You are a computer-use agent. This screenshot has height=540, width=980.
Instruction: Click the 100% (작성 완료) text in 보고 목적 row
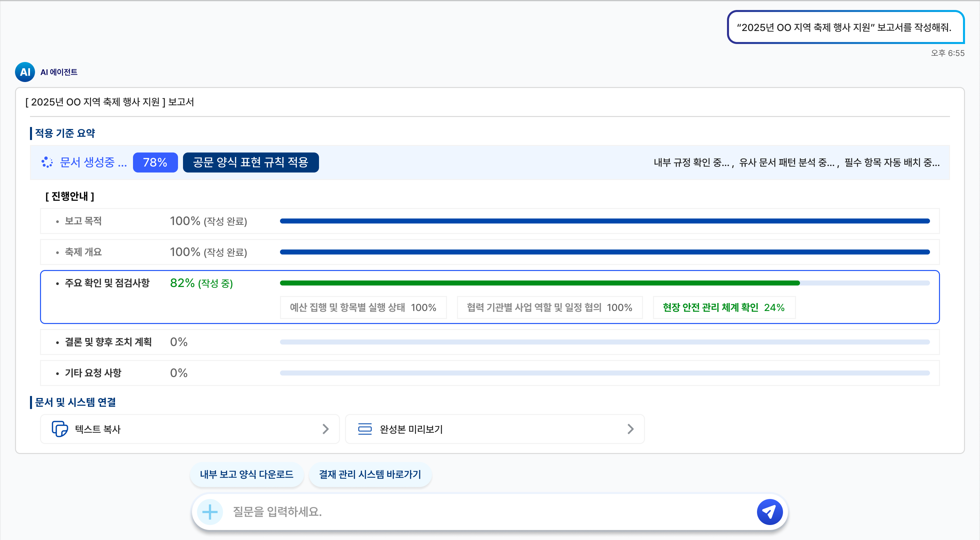pos(208,221)
